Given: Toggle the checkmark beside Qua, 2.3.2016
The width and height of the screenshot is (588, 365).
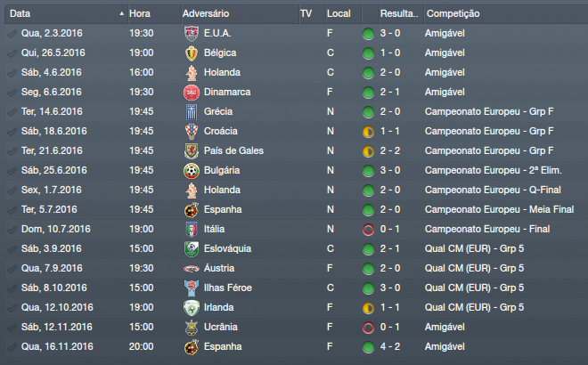Looking at the screenshot, I should 11,34.
